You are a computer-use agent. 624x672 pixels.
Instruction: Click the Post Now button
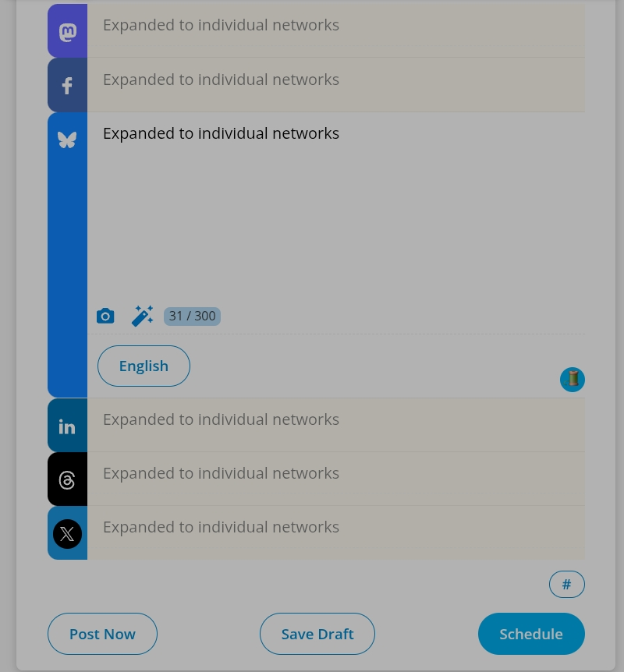coord(102,634)
